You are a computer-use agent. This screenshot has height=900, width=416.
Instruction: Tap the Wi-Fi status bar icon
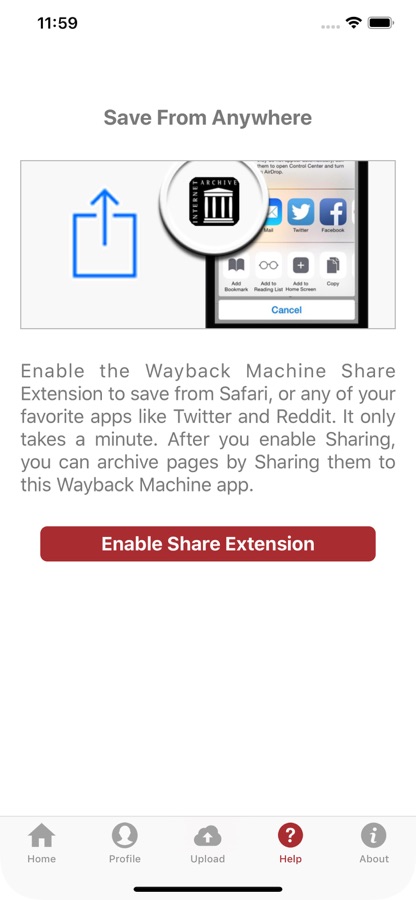tap(353, 23)
